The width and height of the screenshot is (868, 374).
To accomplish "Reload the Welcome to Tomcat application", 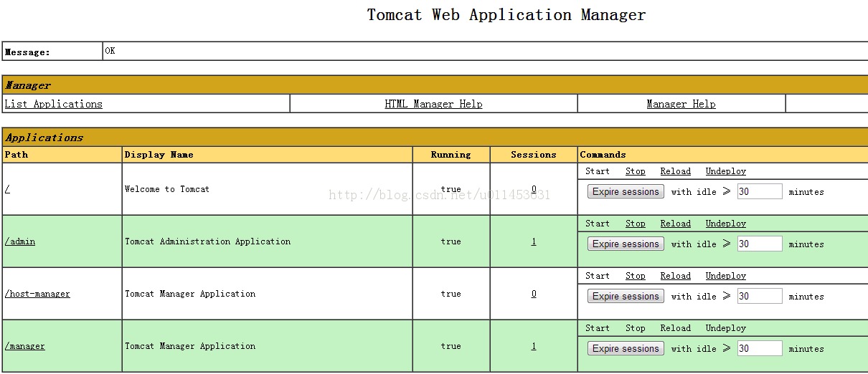I will 676,171.
